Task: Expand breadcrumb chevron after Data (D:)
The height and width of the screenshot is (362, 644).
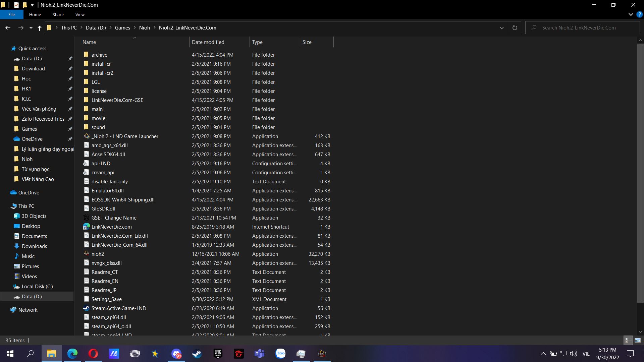Action: 110,28
